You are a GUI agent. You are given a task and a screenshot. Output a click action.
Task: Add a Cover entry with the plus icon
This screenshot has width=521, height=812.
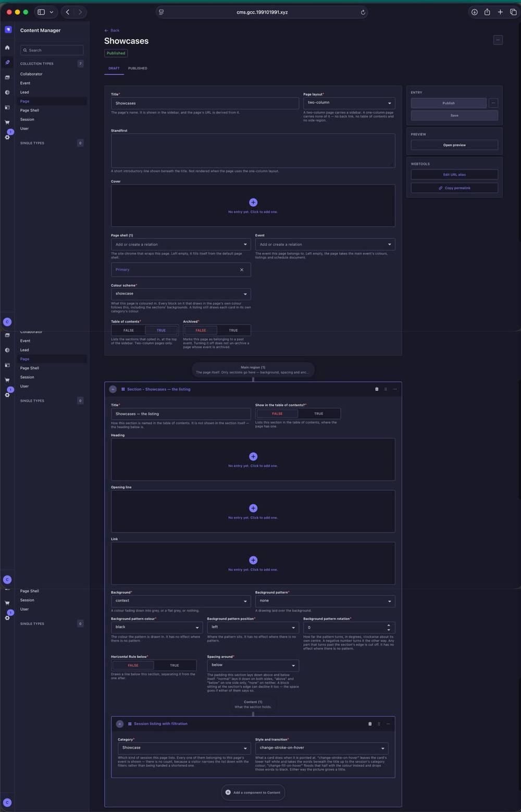tap(253, 202)
